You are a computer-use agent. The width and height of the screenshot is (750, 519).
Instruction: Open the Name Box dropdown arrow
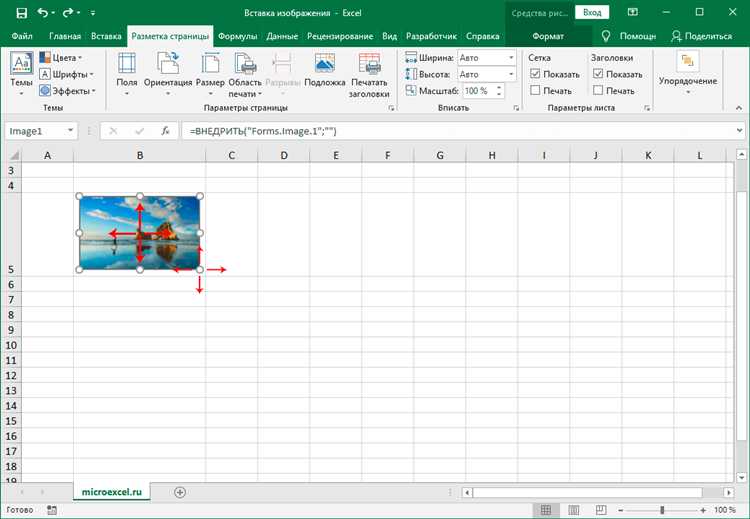70,131
